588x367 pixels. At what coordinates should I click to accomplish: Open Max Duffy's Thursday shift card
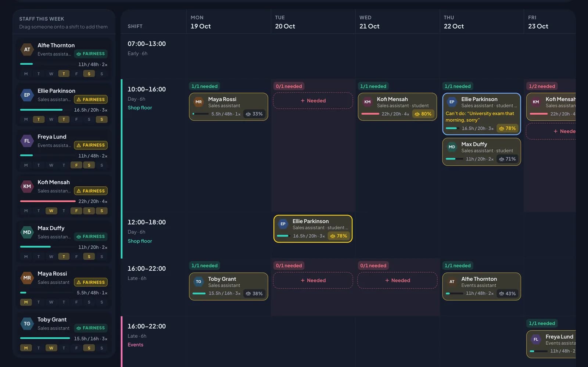coord(481,152)
